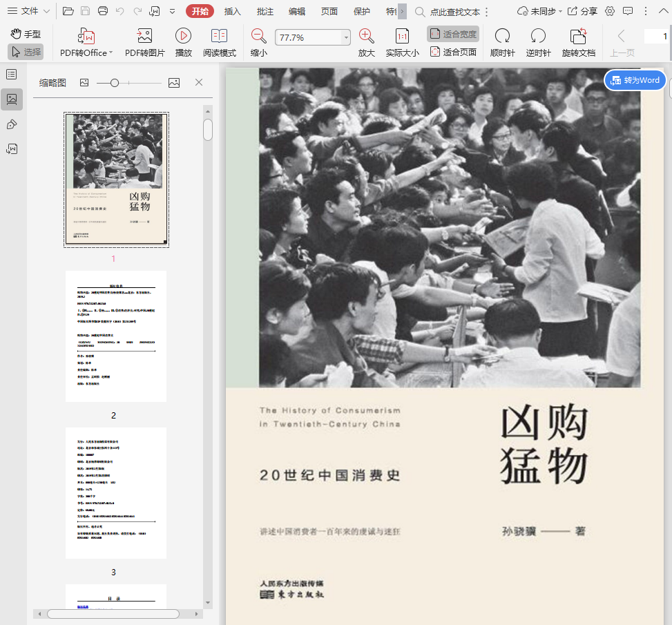Click thumbnail panel scroll up arrow
This screenshot has width=672, height=625.
(x=208, y=111)
